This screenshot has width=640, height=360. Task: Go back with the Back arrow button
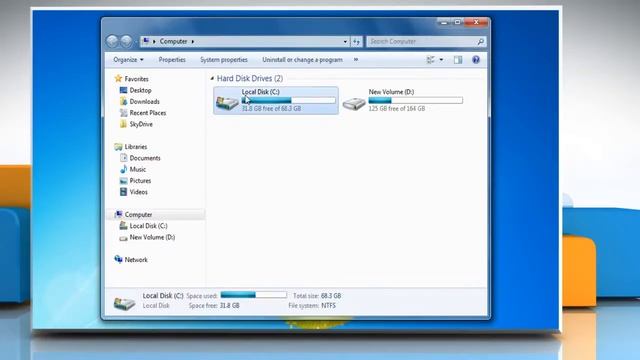point(112,41)
